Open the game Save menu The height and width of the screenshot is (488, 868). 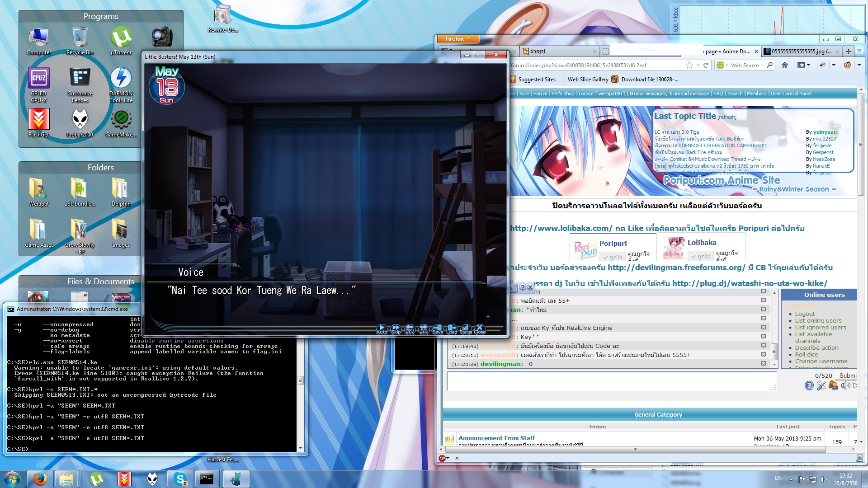pos(438,329)
